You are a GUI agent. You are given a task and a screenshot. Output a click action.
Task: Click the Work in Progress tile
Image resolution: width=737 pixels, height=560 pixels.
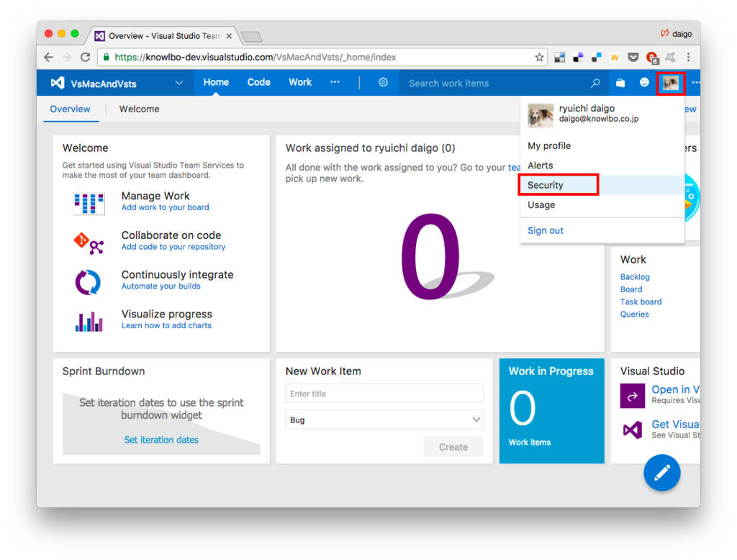click(x=552, y=411)
